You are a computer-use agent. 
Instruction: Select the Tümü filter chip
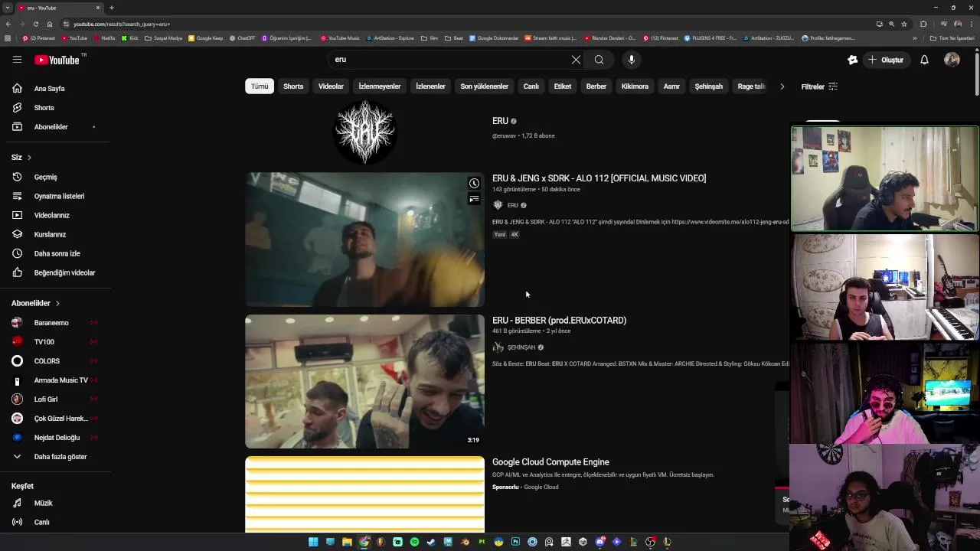[260, 86]
